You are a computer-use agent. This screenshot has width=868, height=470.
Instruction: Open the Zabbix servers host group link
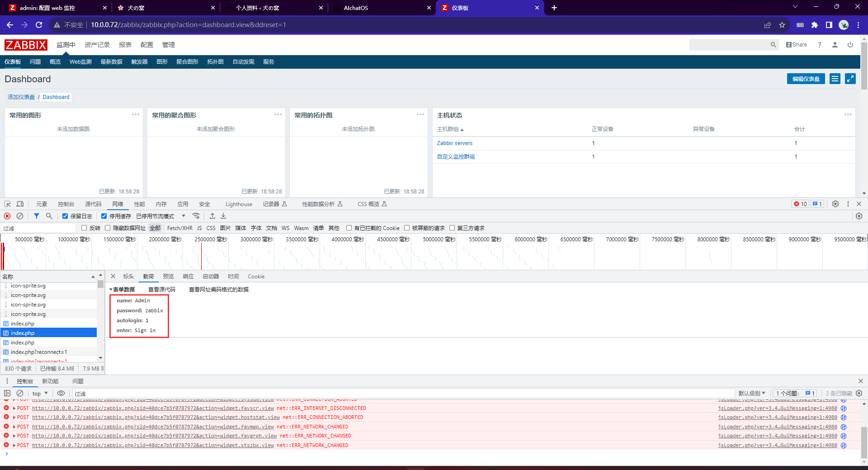(x=454, y=143)
